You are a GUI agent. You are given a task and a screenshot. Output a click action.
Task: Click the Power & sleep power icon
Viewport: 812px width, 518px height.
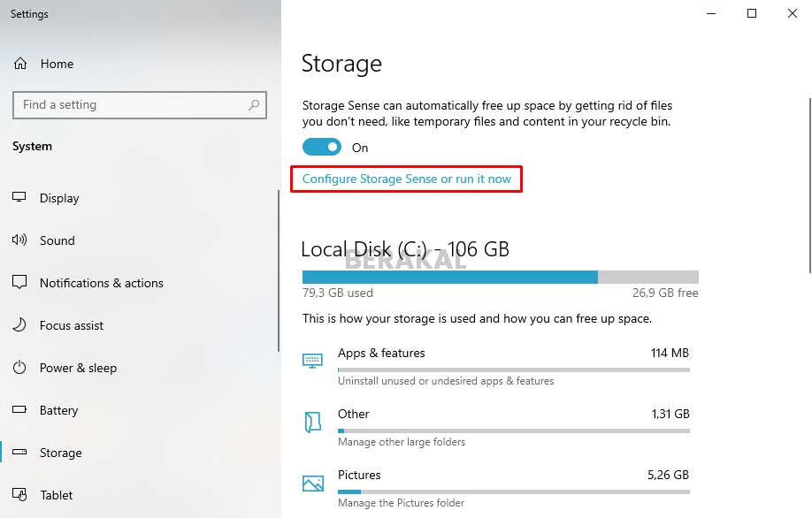click(19, 368)
